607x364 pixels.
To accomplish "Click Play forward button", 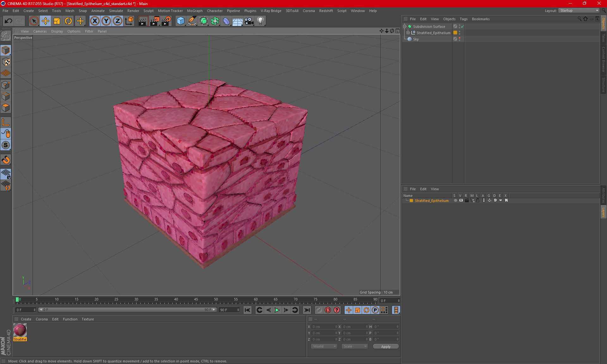I will (277, 310).
